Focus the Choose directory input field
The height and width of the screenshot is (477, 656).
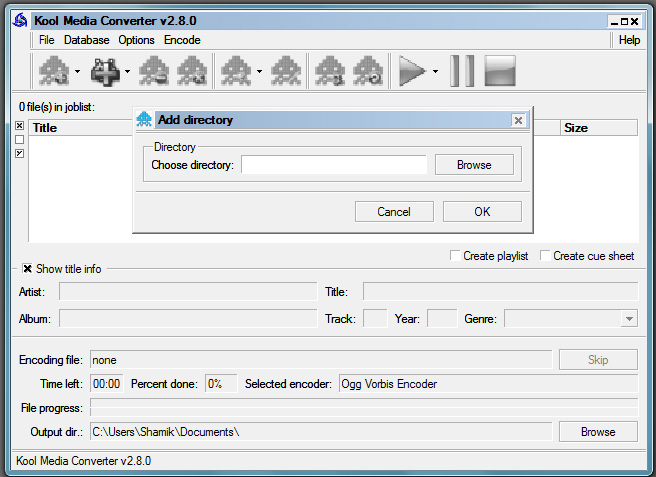point(334,165)
